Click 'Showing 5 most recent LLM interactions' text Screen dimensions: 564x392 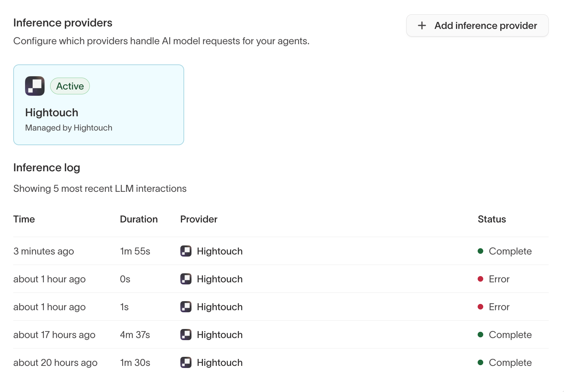pos(100,188)
